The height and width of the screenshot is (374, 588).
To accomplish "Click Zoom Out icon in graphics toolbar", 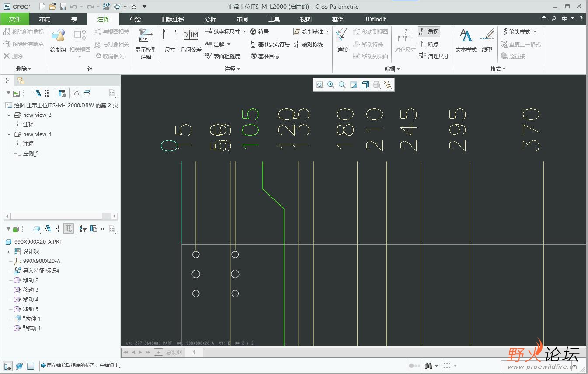I will pyautogui.click(x=342, y=85).
